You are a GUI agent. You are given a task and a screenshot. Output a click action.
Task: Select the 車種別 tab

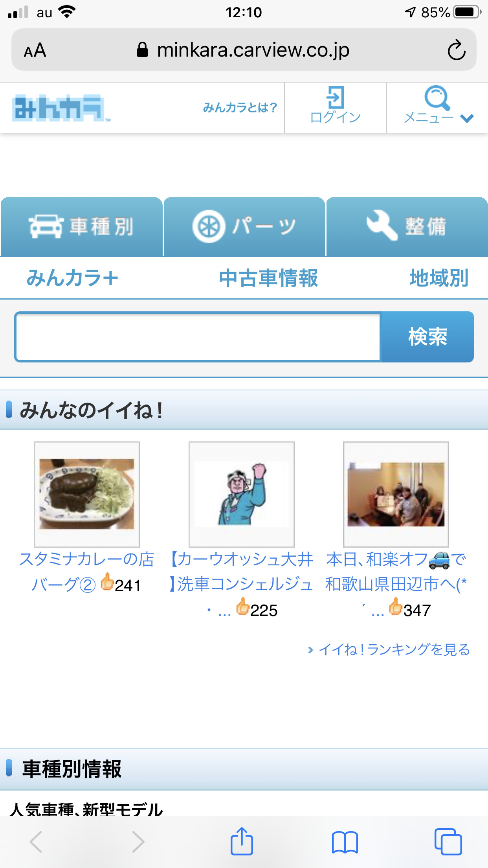point(82,227)
